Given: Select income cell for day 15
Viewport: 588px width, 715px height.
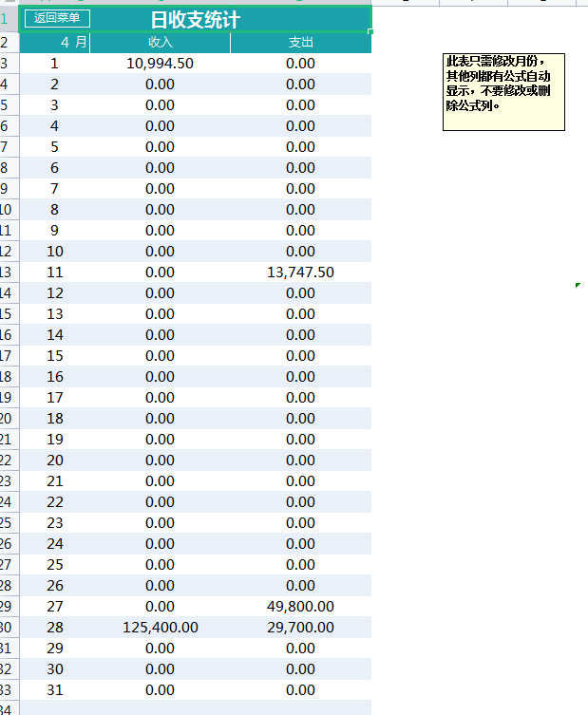Looking at the screenshot, I should click(x=161, y=356).
